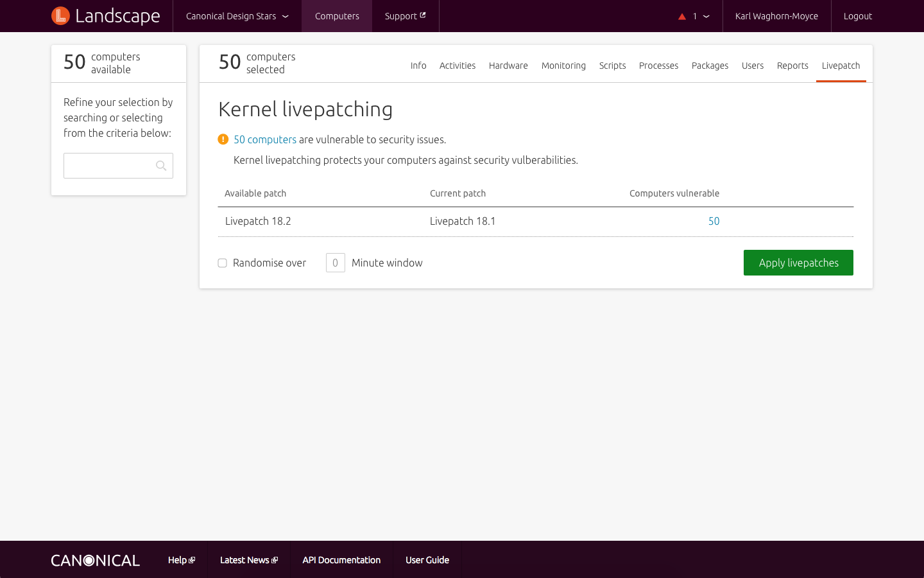Enable the Randomise over checkbox
The height and width of the screenshot is (578, 924).
pyautogui.click(x=223, y=263)
